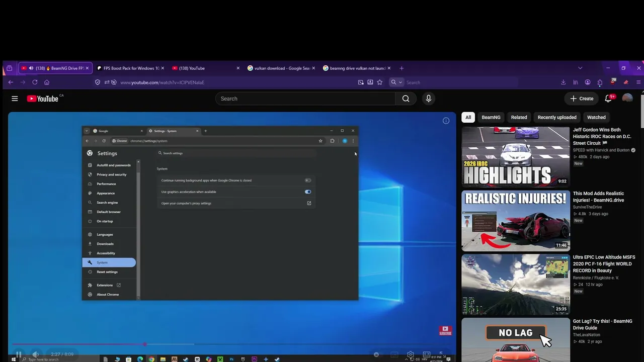
Task: Toggle graphics acceleration switch in video's Chrome
Action: tap(308, 192)
